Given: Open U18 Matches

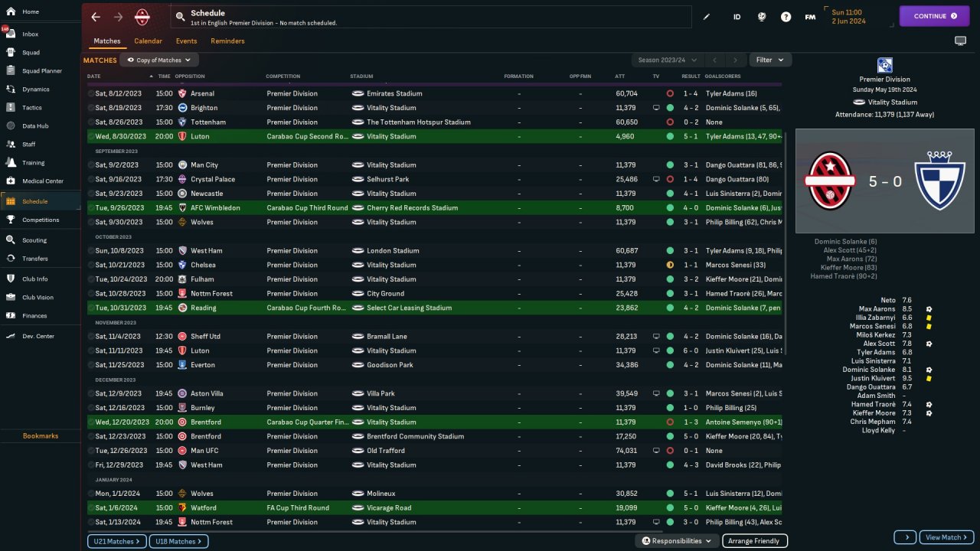Looking at the screenshot, I should tap(178, 541).
